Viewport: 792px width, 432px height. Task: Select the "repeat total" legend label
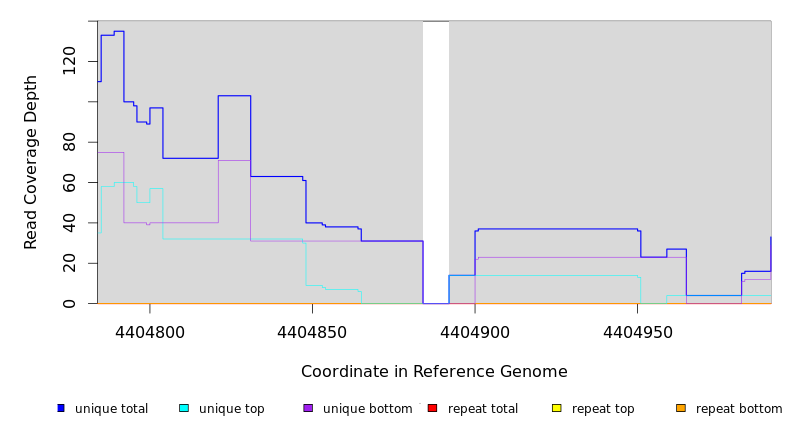click(483, 409)
